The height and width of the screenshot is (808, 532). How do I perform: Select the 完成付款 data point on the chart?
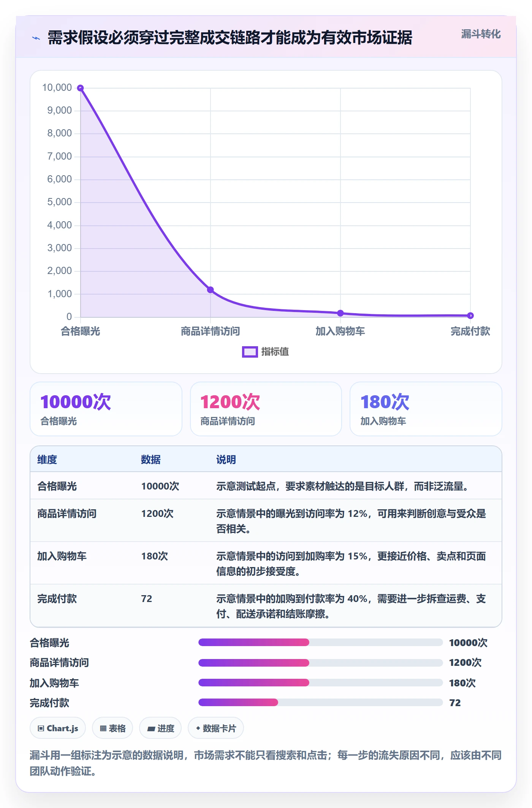coord(470,315)
